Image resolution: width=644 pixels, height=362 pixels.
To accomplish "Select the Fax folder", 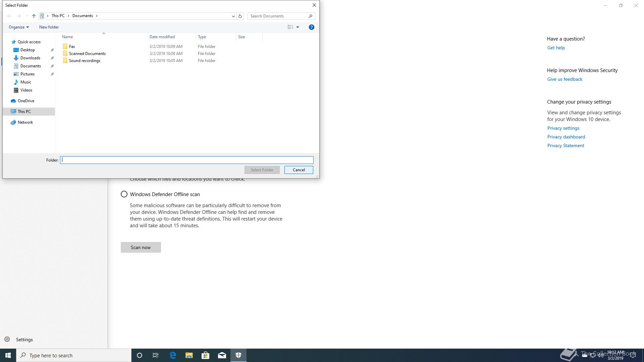I will (72, 47).
